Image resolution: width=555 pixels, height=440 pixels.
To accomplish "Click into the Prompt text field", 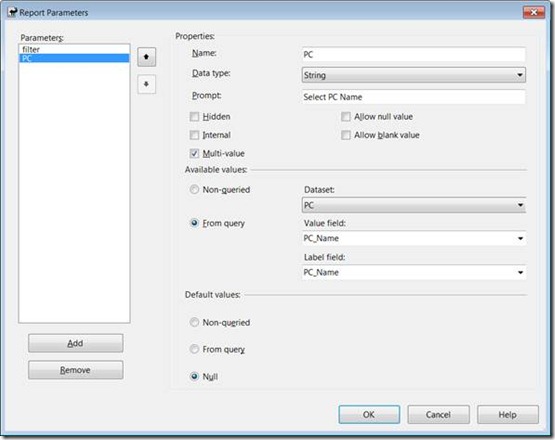I will [x=413, y=97].
